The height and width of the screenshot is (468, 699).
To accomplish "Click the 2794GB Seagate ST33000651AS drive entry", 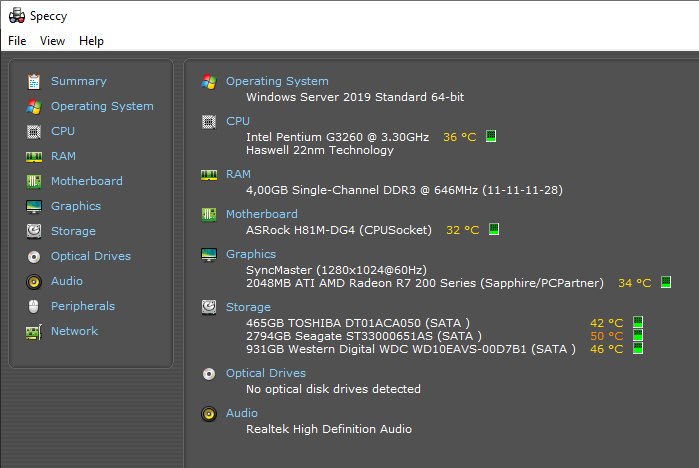I will click(364, 336).
